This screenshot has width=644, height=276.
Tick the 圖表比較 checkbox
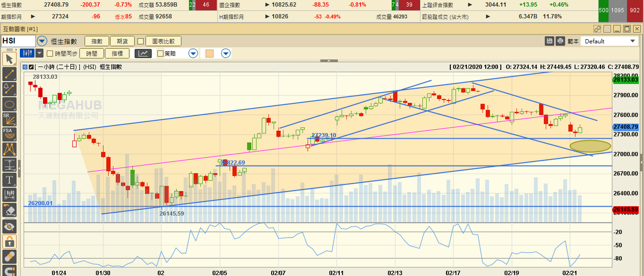tap(141, 41)
